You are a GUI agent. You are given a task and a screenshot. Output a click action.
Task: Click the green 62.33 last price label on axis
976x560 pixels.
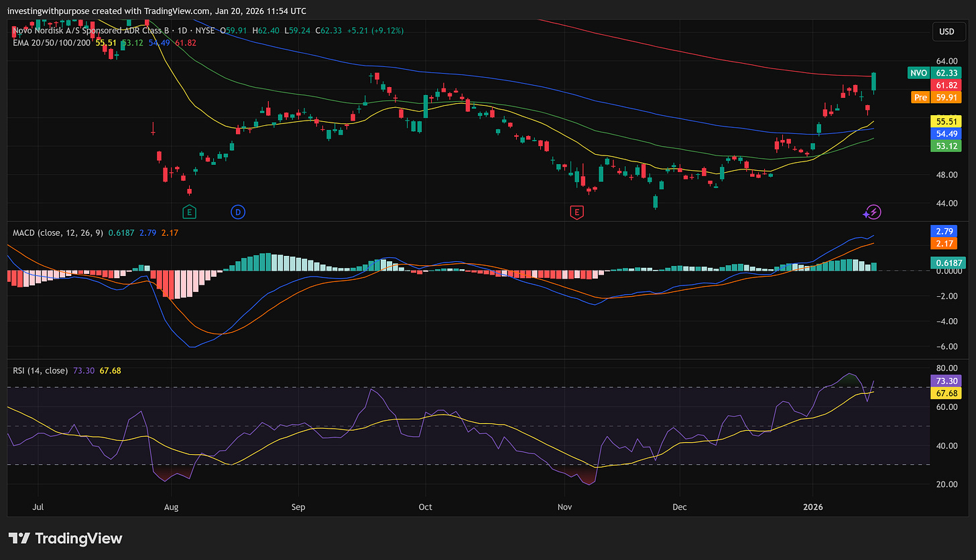(x=946, y=72)
